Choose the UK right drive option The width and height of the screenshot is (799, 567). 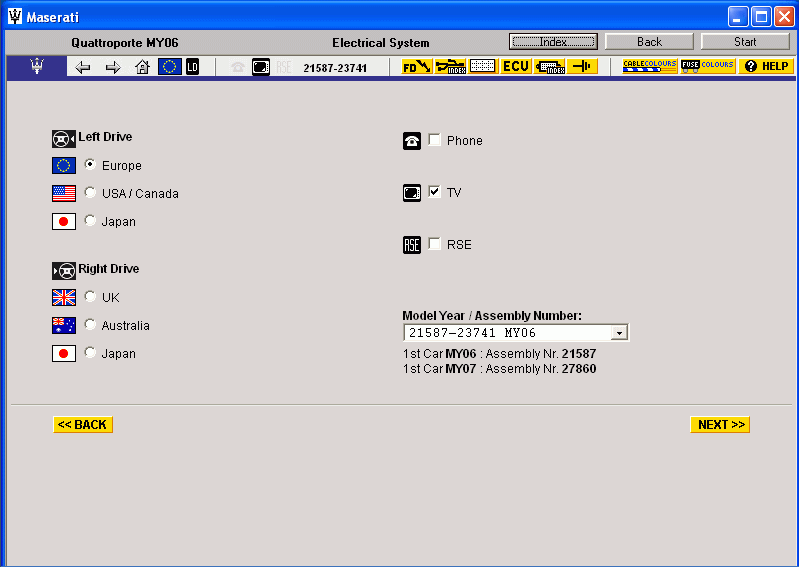click(91, 297)
